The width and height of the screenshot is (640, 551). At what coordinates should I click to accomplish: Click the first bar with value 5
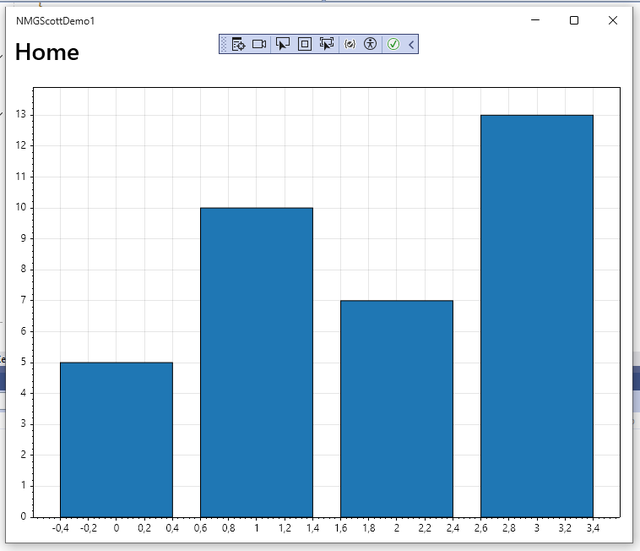click(x=116, y=440)
